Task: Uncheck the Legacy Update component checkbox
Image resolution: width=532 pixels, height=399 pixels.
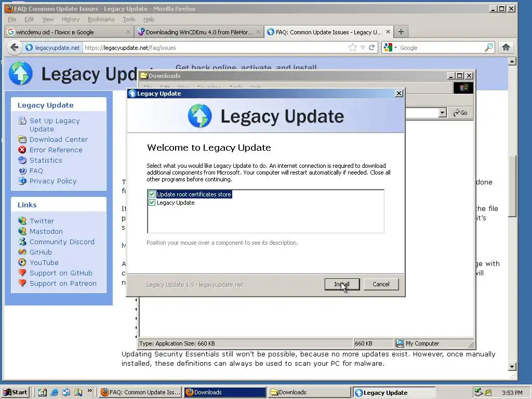Action: [x=152, y=203]
